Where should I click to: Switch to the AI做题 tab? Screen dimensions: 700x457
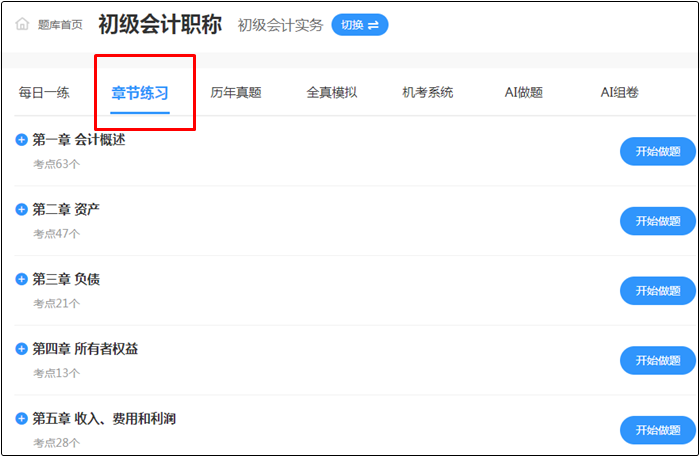click(524, 92)
